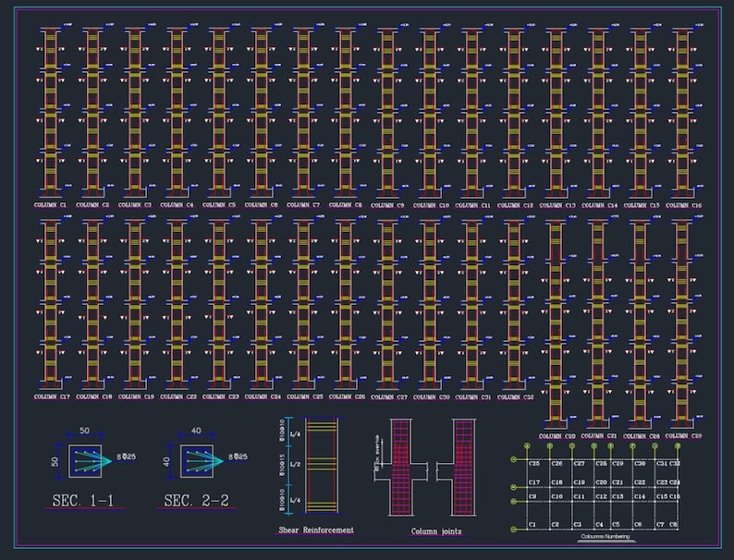The width and height of the screenshot is (734, 560).
Task: Select C9 in the numbering plan grid
Action: [532, 496]
